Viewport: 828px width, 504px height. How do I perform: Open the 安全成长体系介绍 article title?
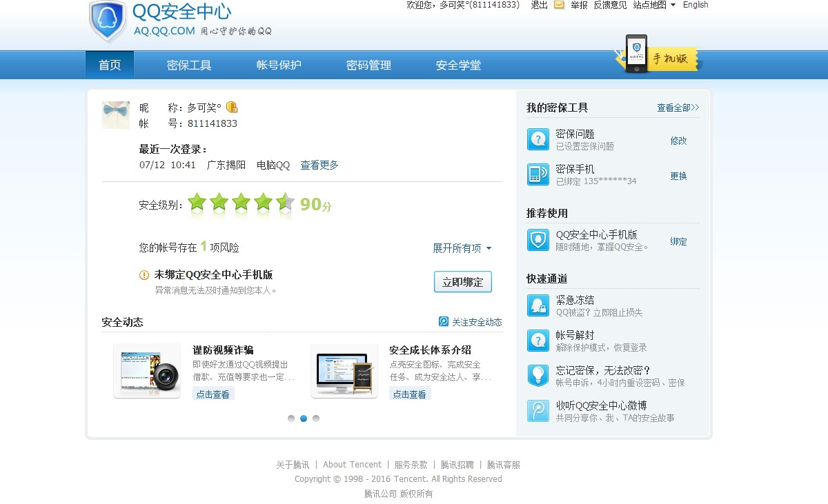[x=430, y=350]
